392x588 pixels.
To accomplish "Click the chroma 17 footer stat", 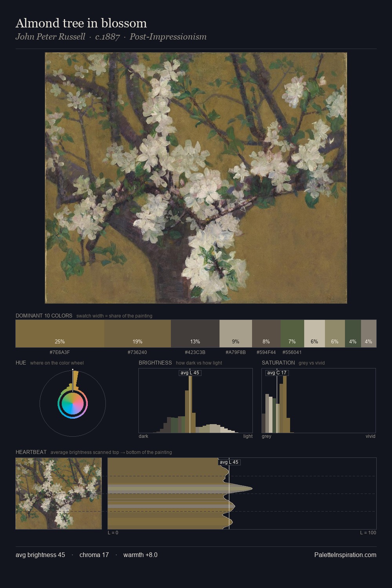I will (94, 555).
